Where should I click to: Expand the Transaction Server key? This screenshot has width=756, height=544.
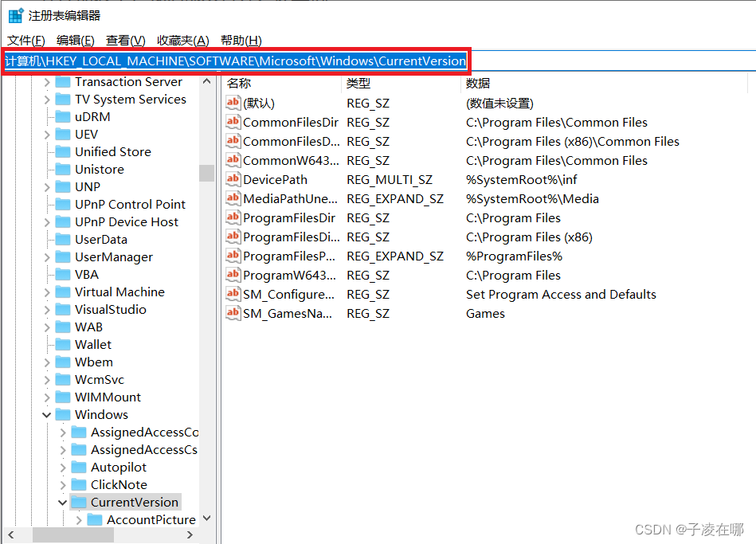(47, 83)
